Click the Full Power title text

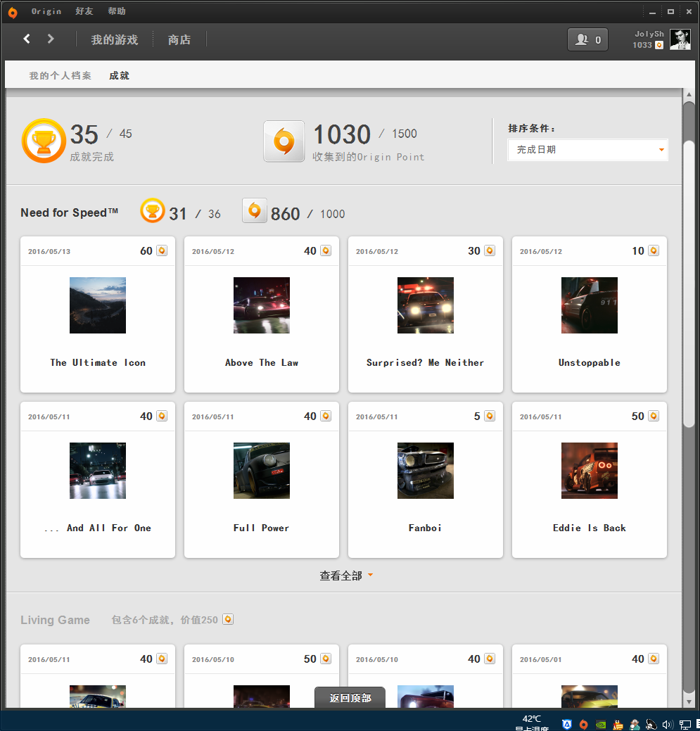pyautogui.click(x=262, y=528)
